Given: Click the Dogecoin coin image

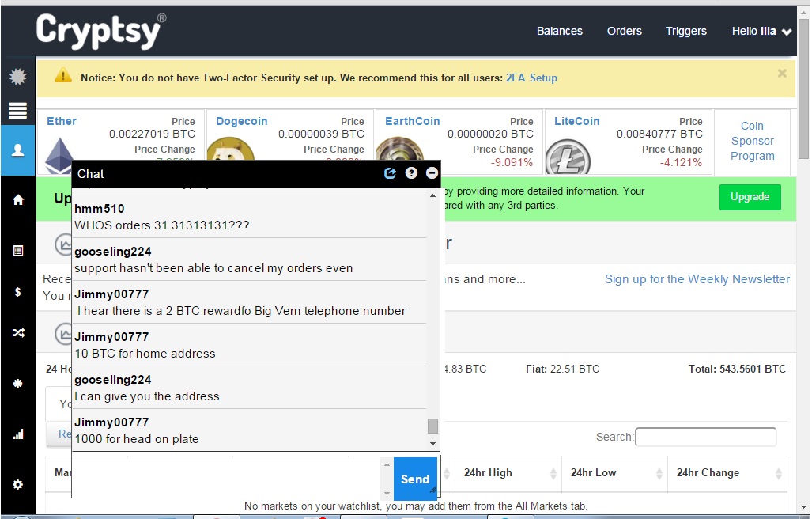Looking at the screenshot, I should [230, 150].
